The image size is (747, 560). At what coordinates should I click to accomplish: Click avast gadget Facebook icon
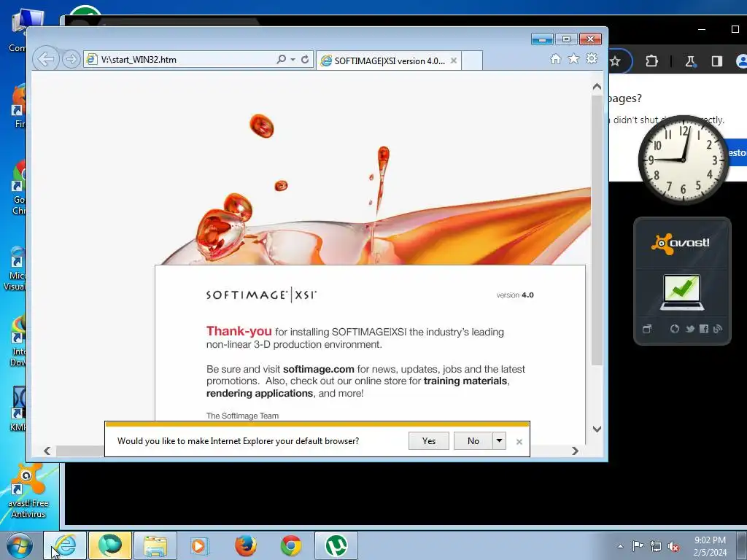coord(704,329)
